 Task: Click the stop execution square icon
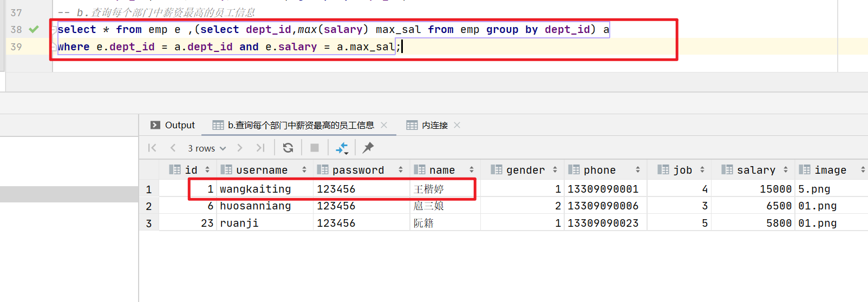[x=315, y=148]
